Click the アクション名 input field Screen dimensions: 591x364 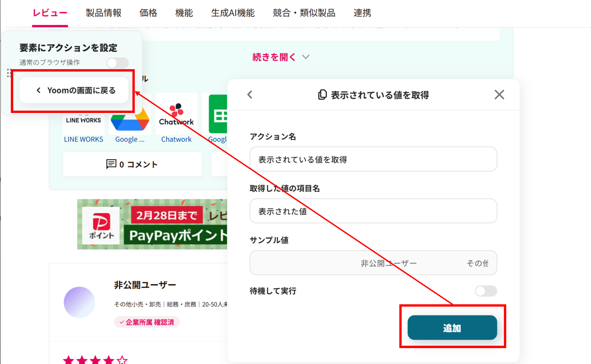click(373, 159)
